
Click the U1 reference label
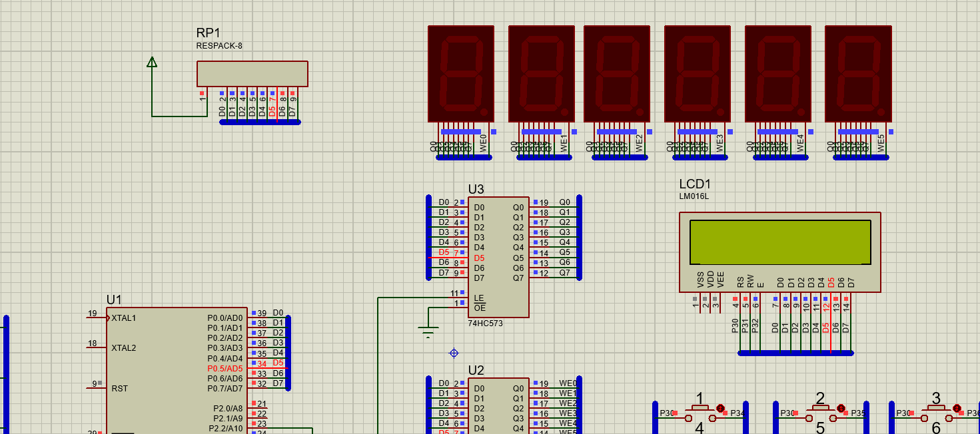[x=114, y=300]
